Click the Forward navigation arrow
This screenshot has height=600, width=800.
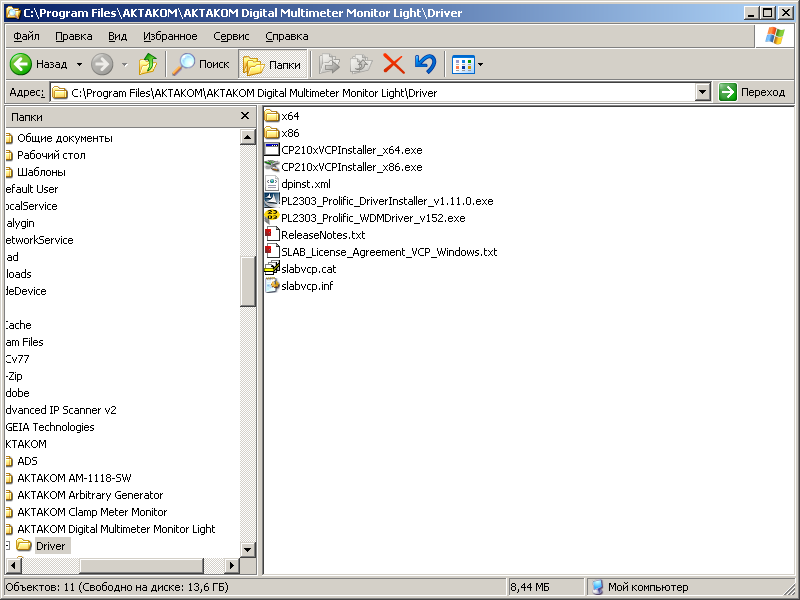(x=102, y=64)
